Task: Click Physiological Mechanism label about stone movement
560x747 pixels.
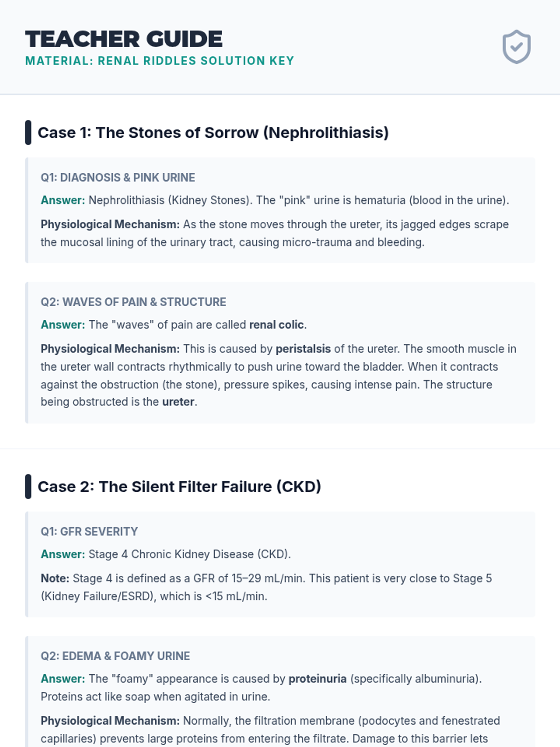Action: pos(110,225)
